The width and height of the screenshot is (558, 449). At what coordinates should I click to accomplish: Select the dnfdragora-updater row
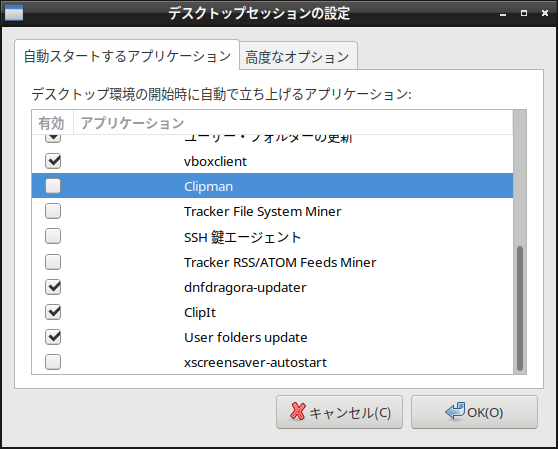point(272,287)
